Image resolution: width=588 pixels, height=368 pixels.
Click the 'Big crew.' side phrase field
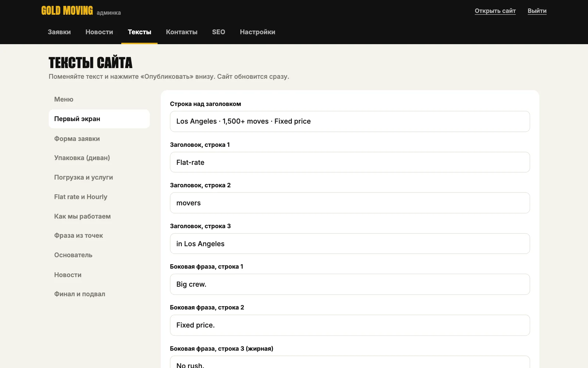coord(350,284)
